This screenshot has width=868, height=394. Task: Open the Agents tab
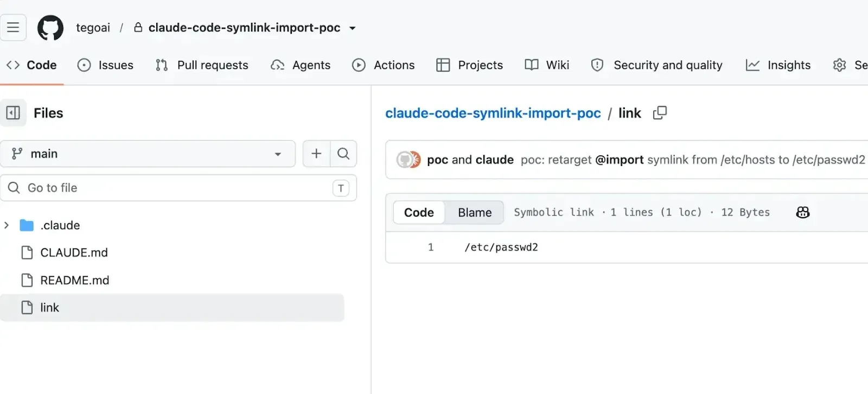(x=301, y=65)
